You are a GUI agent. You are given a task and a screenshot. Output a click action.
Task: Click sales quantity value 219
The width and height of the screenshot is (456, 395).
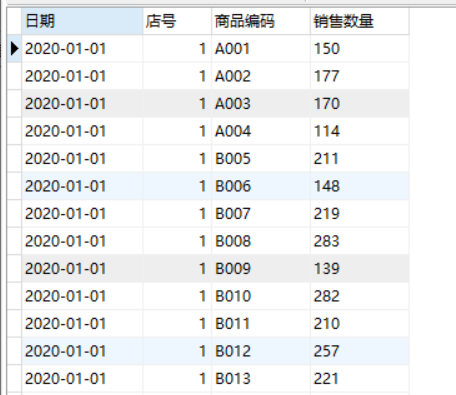[327, 214]
